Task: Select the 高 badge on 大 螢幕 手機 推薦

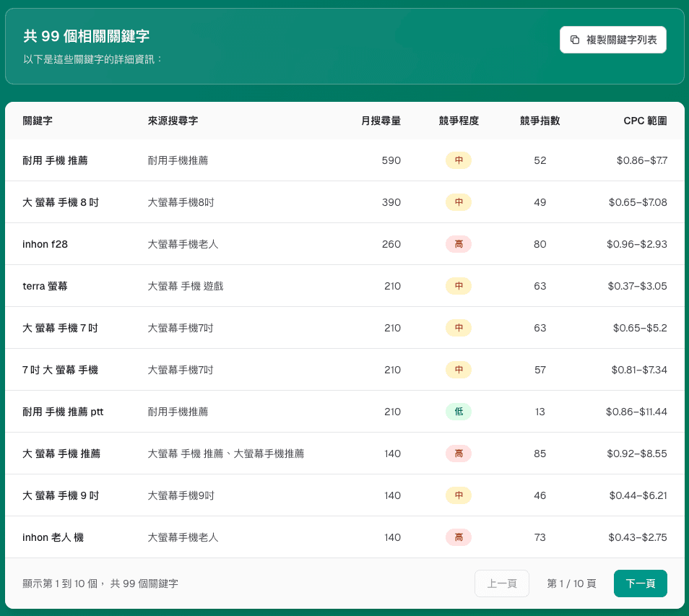Action: click(x=458, y=454)
